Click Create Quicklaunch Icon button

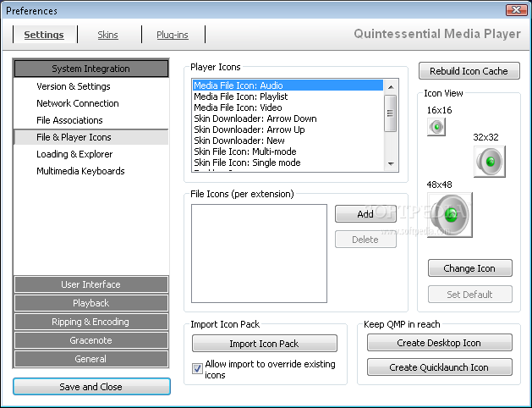pos(439,367)
